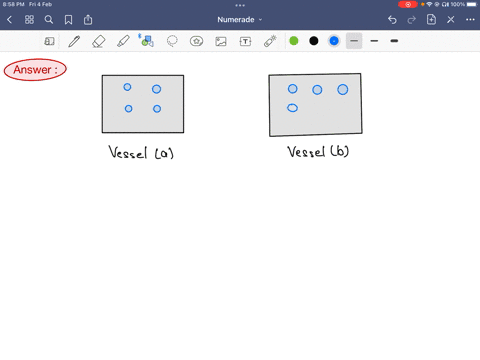Open the Numerade title dropdown
This screenshot has height=360, width=480.
[x=240, y=20]
